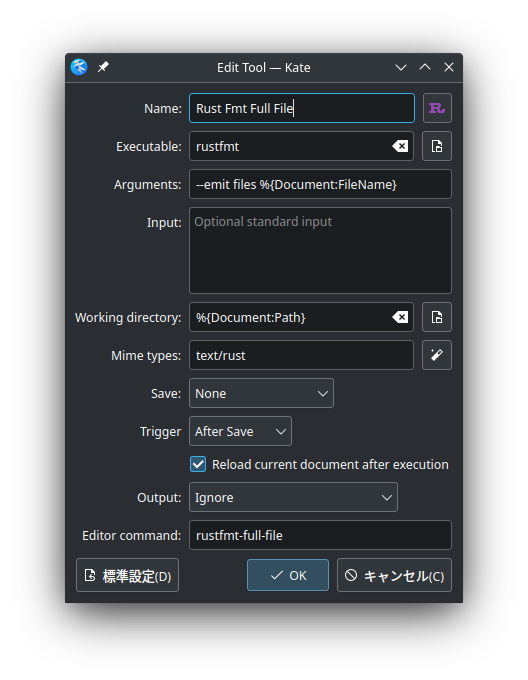The height and width of the screenshot is (680, 528).
Task: Minimize the Edit Tool dialog
Action: tap(401, 67)
